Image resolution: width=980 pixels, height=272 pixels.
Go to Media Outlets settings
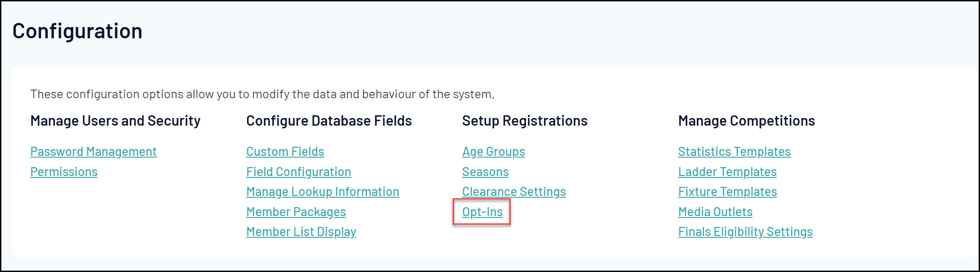[x=715, y=212]
